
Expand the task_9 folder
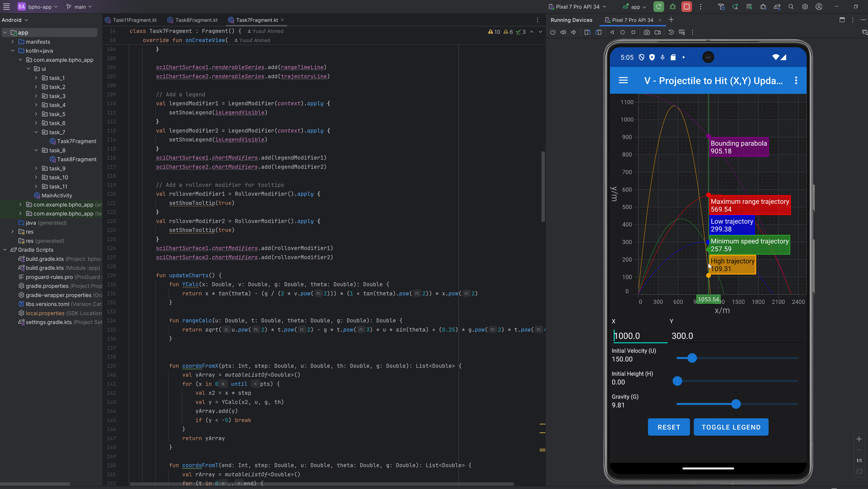point(36,168)
